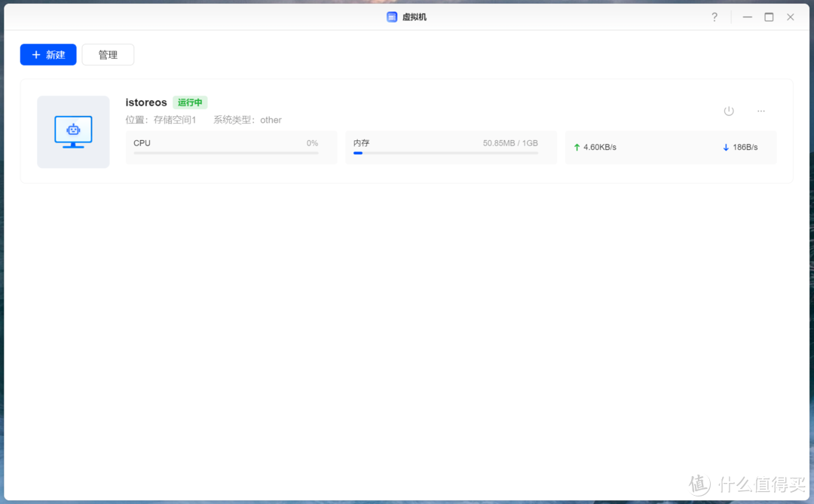The image size is (814, 504).
Task: Click the help question mark icon
Action: [715, 17]
